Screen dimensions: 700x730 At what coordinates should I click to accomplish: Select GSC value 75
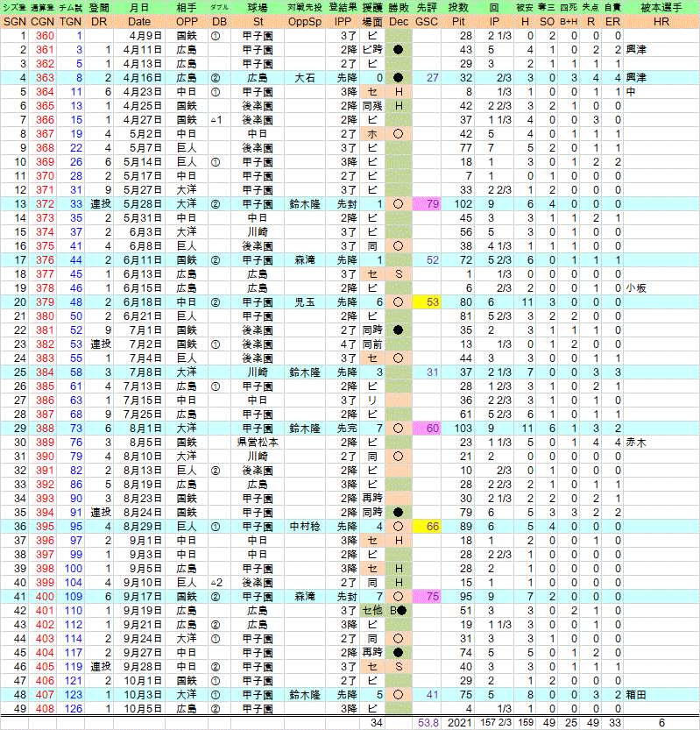tap(433, 597)
